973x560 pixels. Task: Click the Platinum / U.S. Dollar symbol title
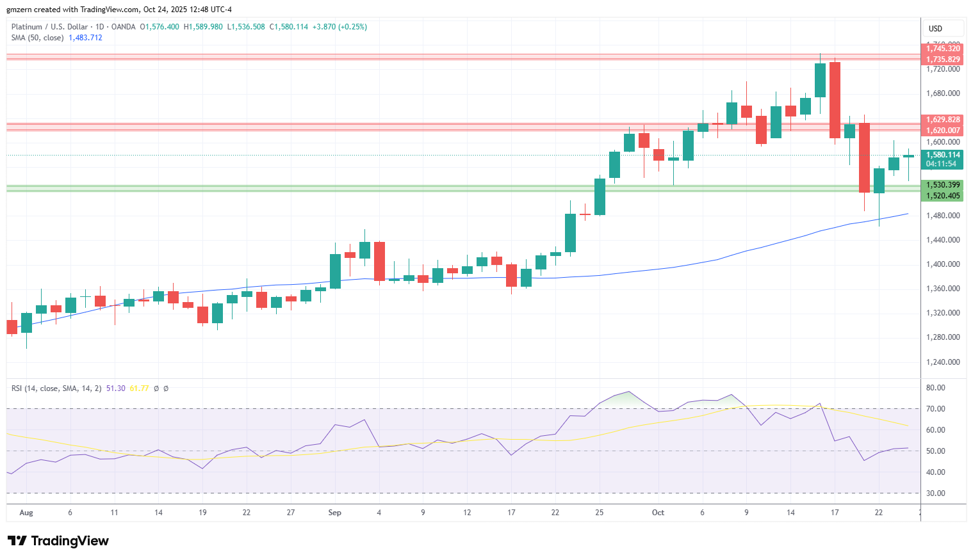coord(49,27)
